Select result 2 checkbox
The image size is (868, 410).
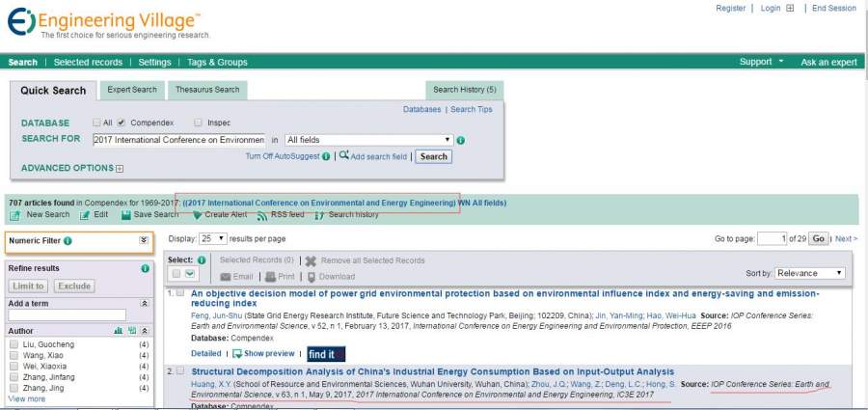[x=180, y=371]
